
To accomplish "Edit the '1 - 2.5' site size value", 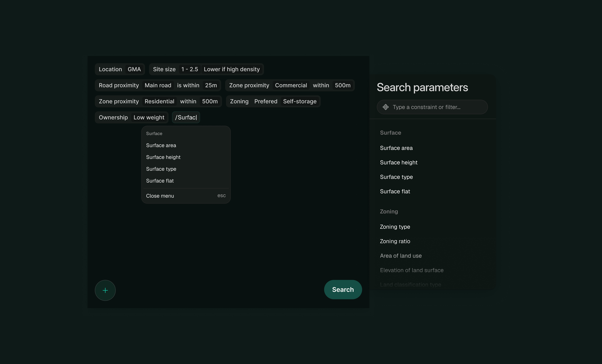I will click(190, 69).
